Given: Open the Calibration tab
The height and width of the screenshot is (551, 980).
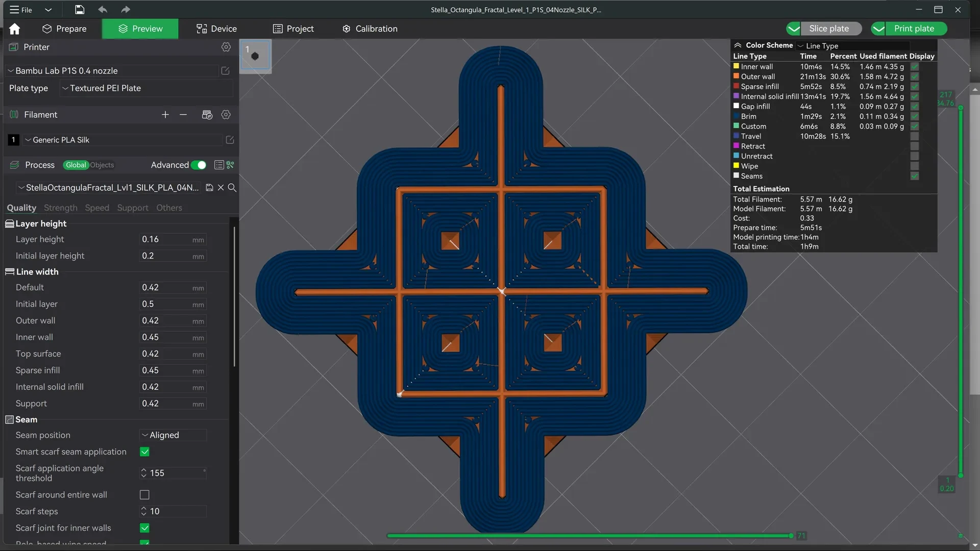Looking at the screenshot, I should pos(370,29).
